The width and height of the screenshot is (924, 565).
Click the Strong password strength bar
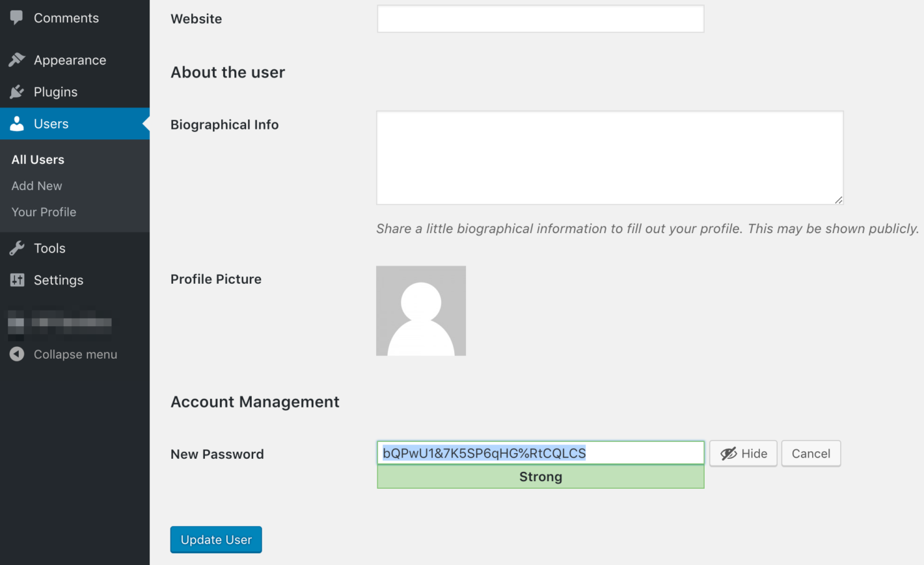tap(540, 476)
